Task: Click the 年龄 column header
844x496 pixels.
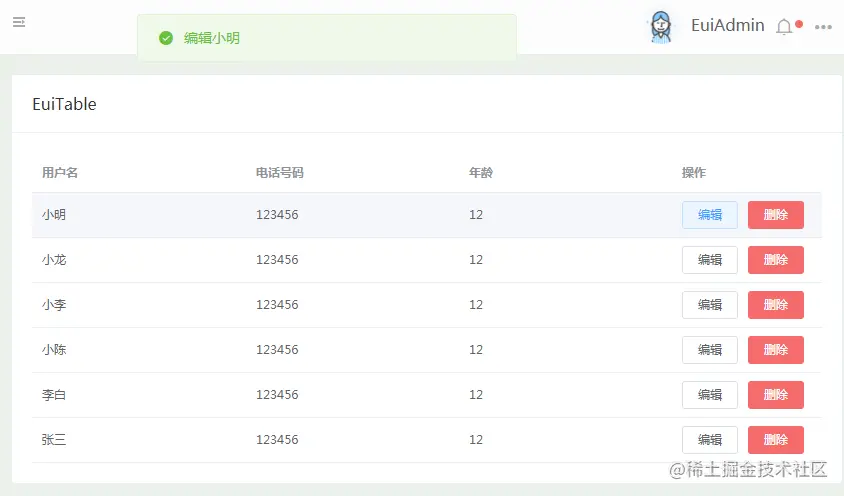Action: point(481,173)
